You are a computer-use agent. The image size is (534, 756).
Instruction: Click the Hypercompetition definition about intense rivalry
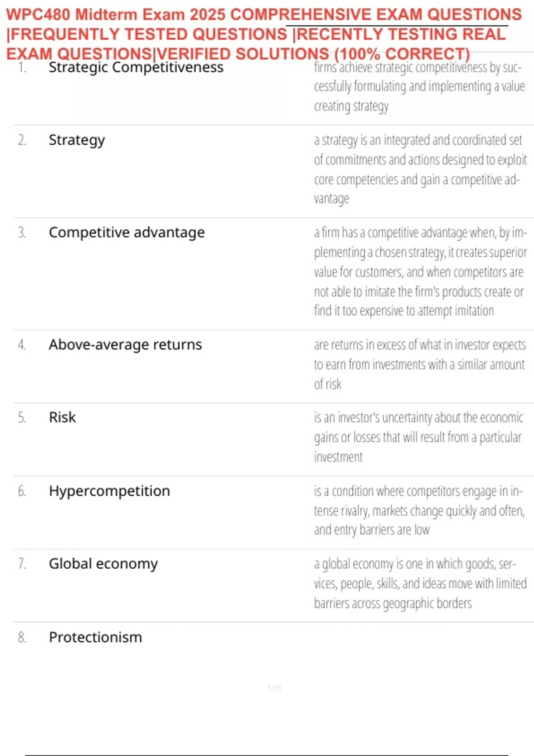tap(418, 511)
